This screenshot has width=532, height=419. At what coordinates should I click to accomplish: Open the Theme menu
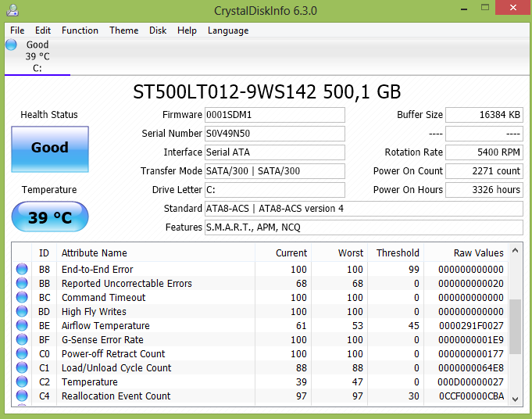pyautogui.click(x=124, y=30)
